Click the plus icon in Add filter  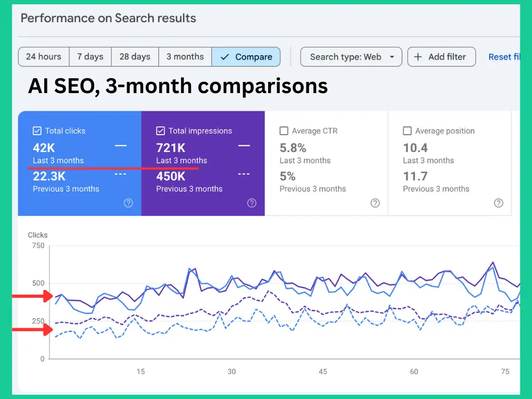(418, 57)
